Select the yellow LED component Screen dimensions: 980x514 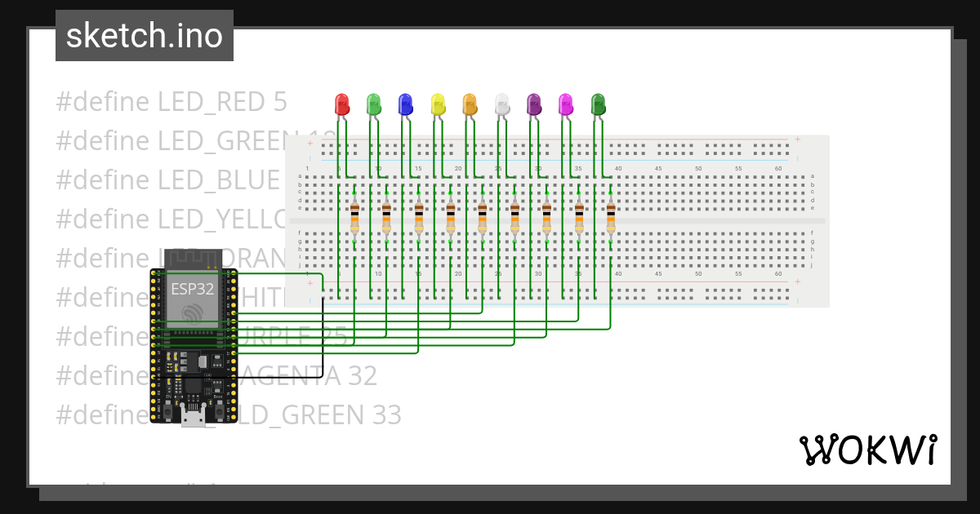pos(436,103)
